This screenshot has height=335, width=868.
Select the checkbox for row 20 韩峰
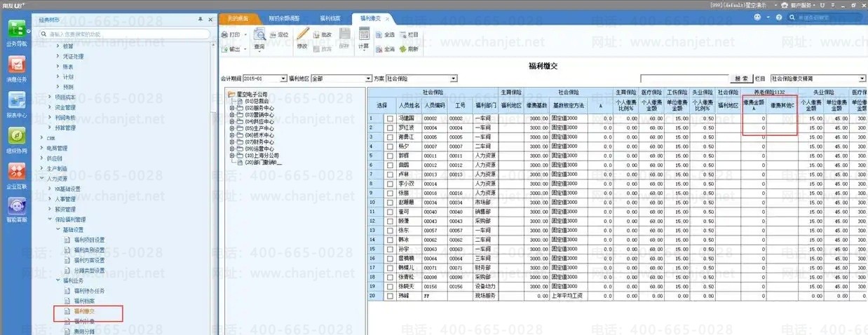point(390,296)
